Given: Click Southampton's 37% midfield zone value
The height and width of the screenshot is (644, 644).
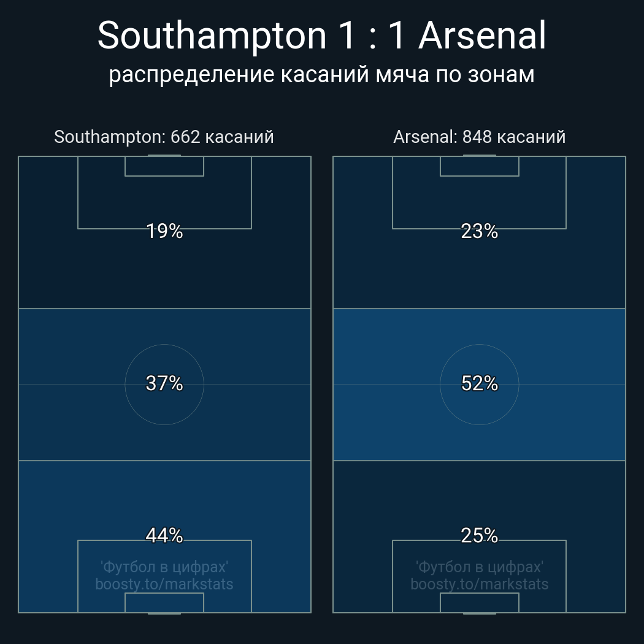Looking at the screenshot, I should [164, 383].
